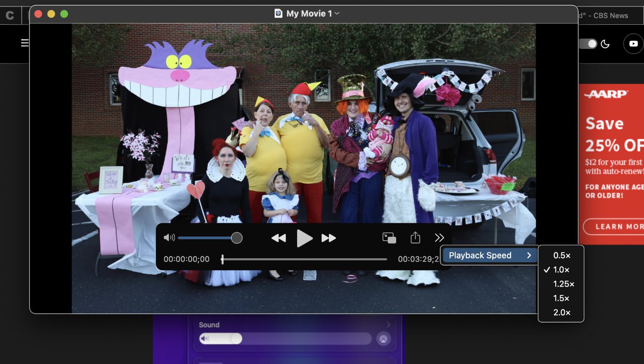Open the share menu icon
The image size is (644, 364).
point(415,237)
